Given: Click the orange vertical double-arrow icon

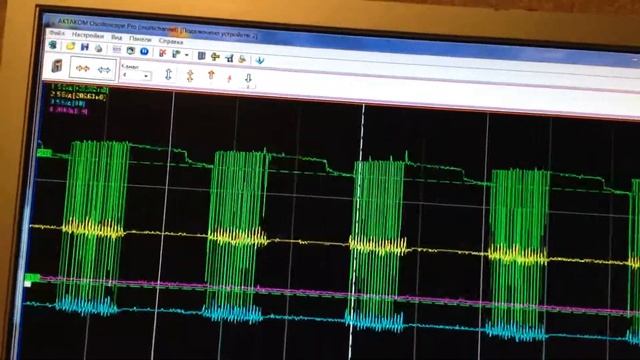Looking at the screenshot, I should [190, 76].
